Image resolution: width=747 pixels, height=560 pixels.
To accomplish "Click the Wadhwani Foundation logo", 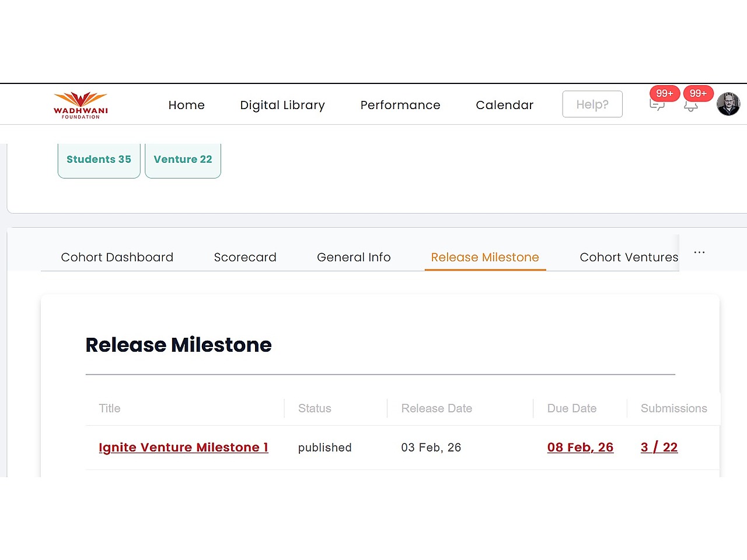I will point(81,105).
